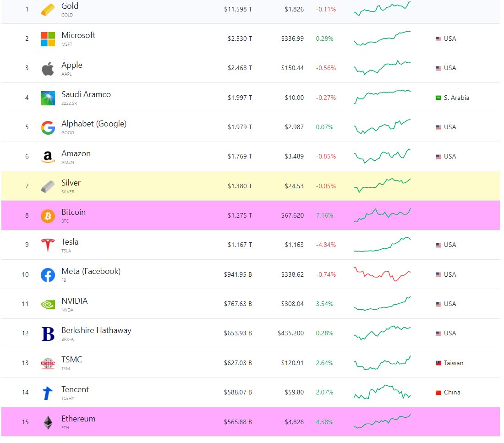Click Bitcoin price $67,620

pos(292,216)
